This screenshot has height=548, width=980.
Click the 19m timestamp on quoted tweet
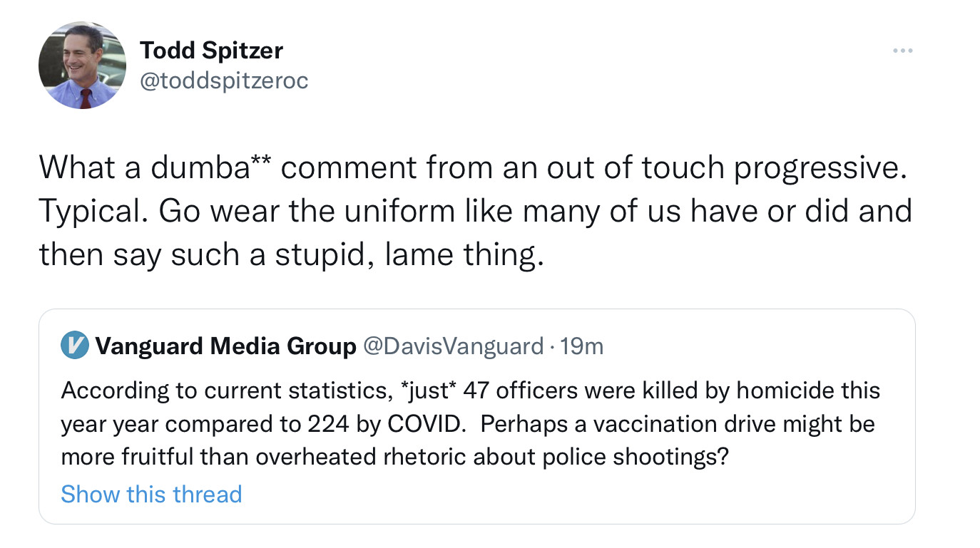pos(582,346)
